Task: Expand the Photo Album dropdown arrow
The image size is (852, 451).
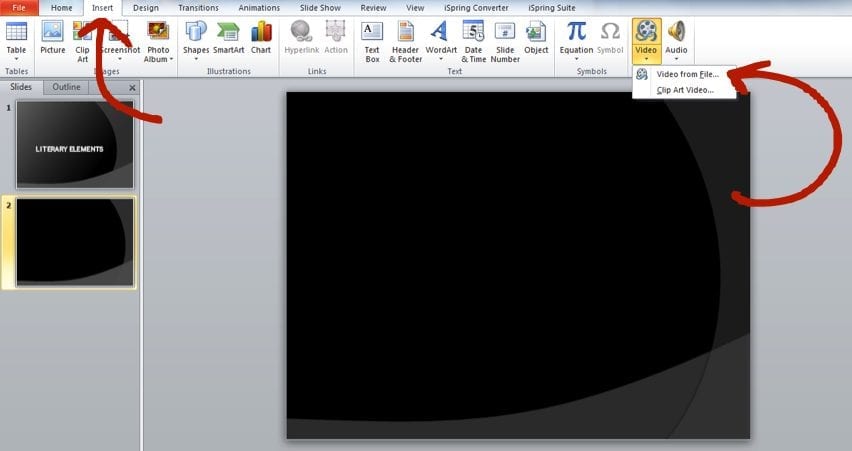Action: (x=171, y=59)
